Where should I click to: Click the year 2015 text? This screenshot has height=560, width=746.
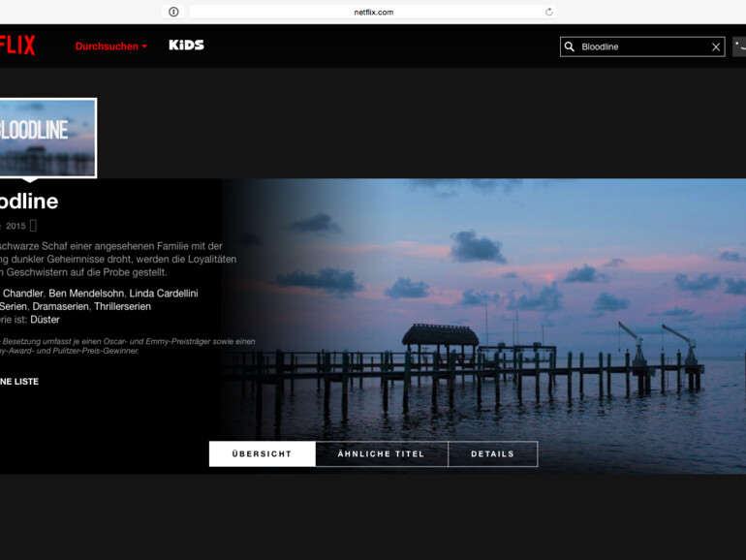(16, 226)
